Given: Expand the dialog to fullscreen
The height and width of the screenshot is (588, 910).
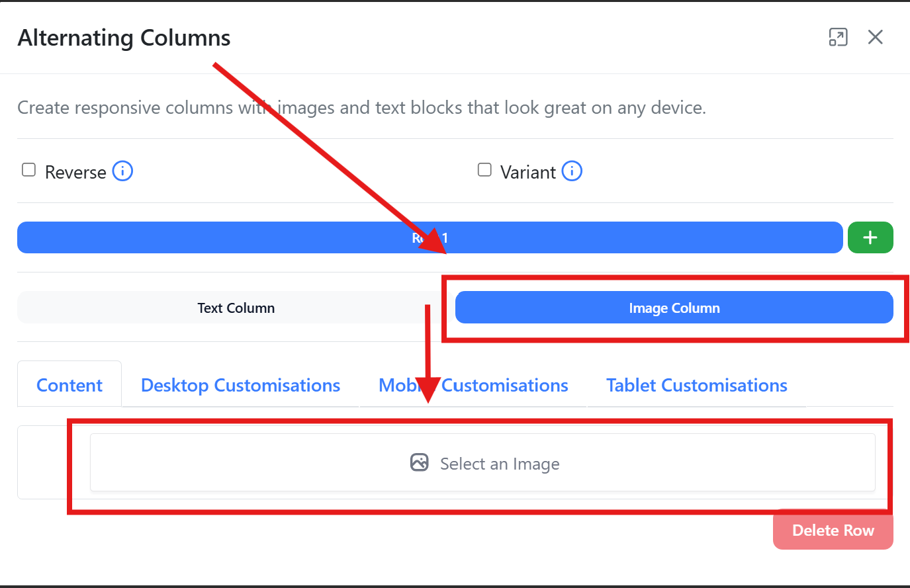Looking at the screenshot, I should (838, 38).
